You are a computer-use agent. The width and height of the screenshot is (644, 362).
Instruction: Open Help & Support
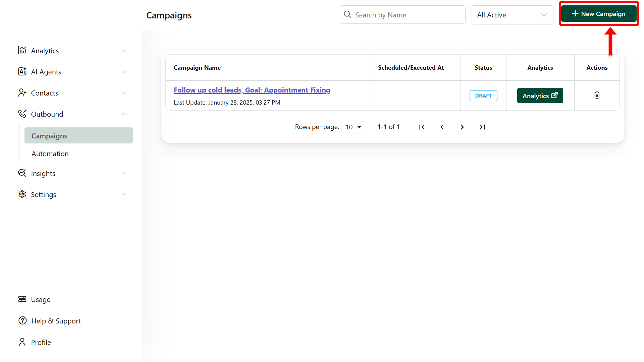[x=56, y=321]
